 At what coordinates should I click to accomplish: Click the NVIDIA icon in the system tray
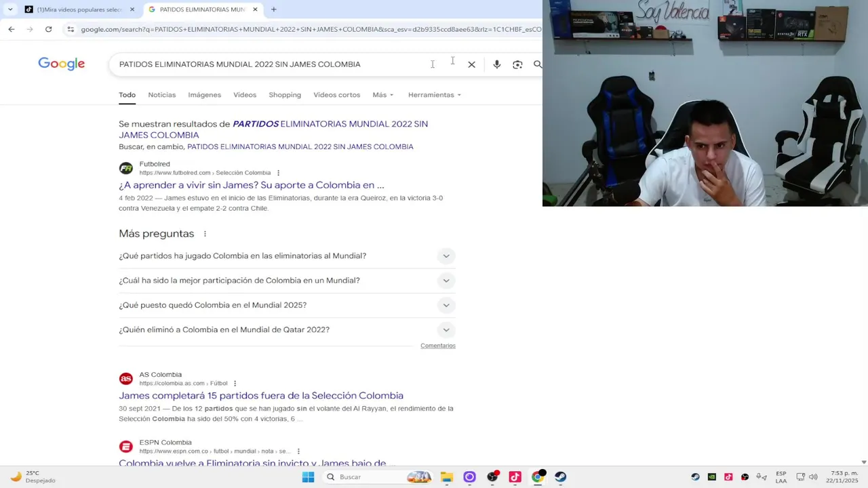tap(711, 477)
